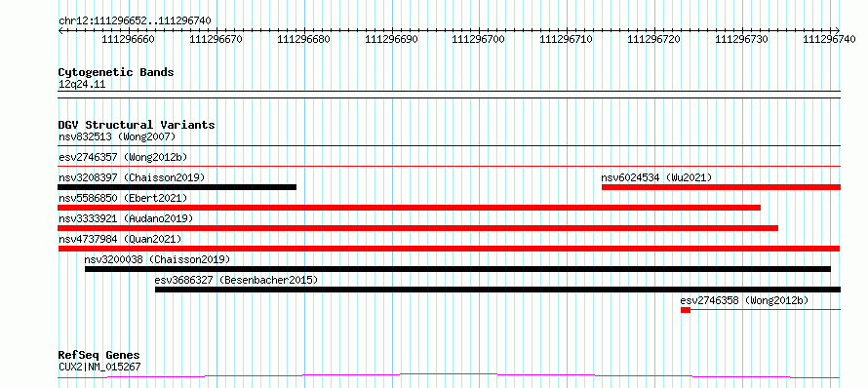Screen dimensions: 868x388
Task: Click the blue nsv832513 variant line
Action: [x=450, y=146]
